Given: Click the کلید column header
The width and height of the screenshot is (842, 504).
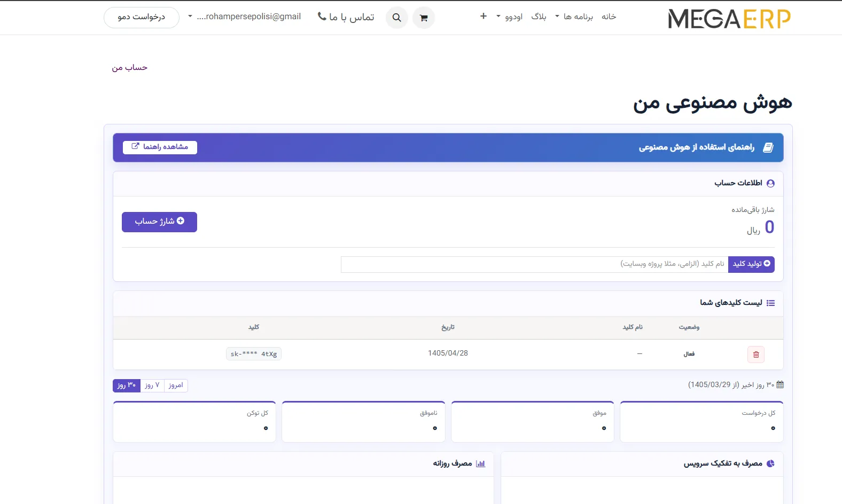Looking at the screenshot, I should pyautogui.click(x=254, y=327).
